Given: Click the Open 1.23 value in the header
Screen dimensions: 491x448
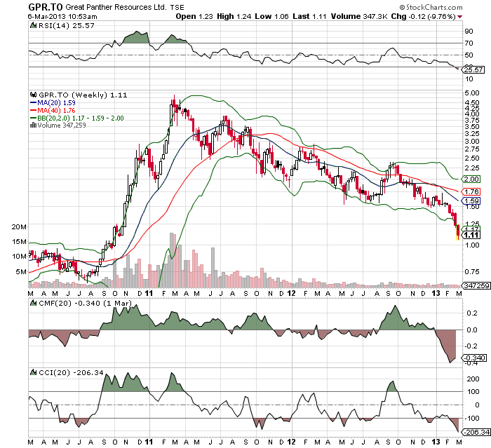Looking at the screenshot, I should point(194,17).
